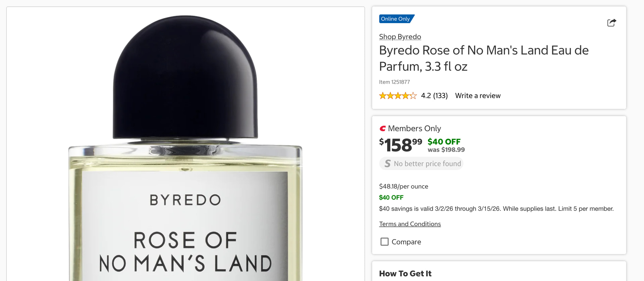The image size is (644, 281).
Task: Click the was $198.99 text
Action: (x=446, y=150)
